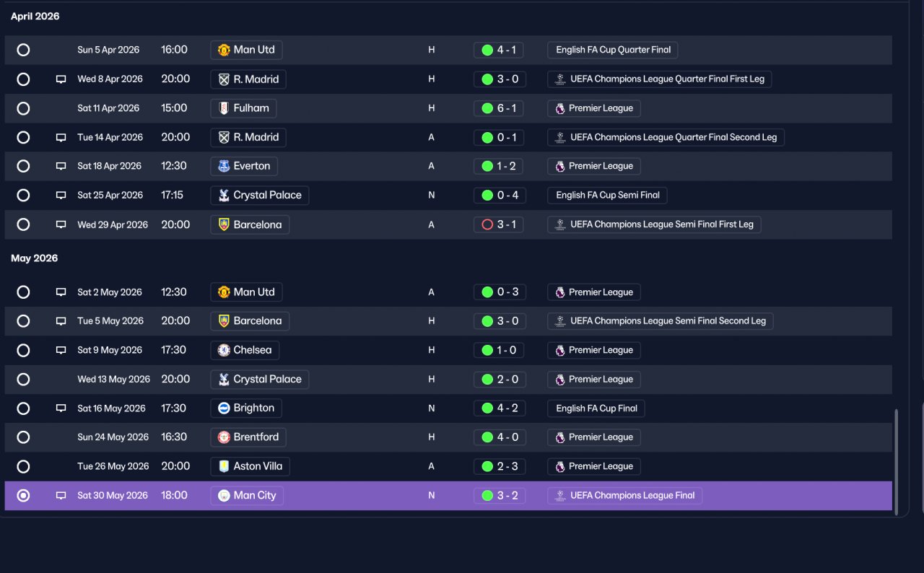924x573 pixels.
Task: Select radio button for Chelsea 9 May fixture
Action: point(23,350)
